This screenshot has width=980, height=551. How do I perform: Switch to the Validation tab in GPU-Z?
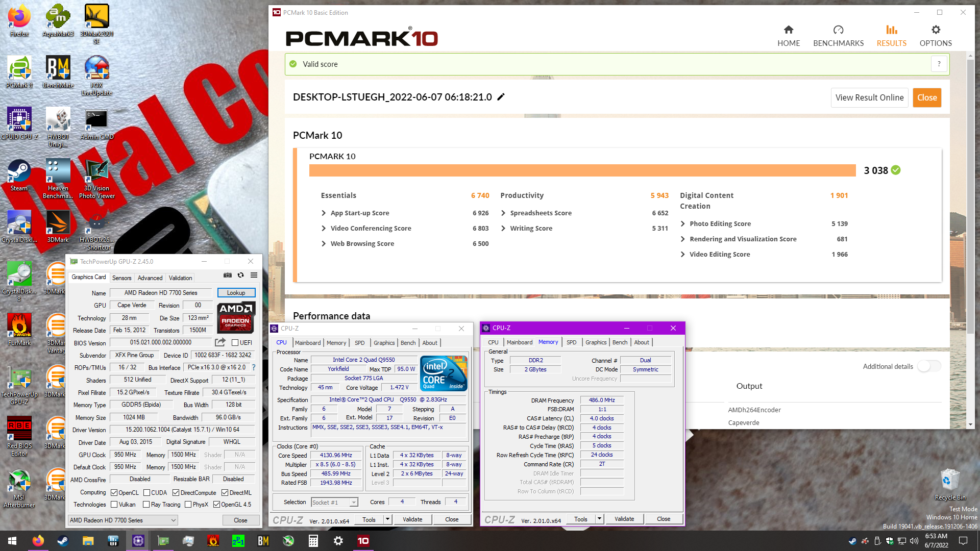pos(181,278)
